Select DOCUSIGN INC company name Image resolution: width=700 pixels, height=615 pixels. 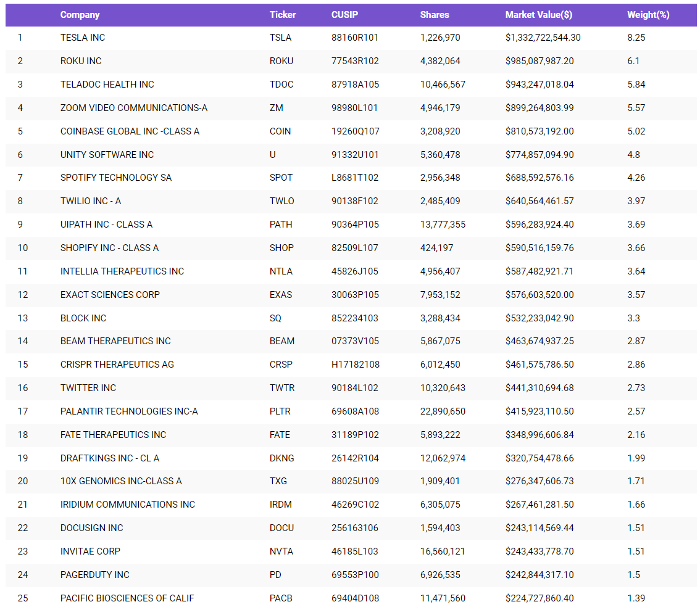coord(91,527)
